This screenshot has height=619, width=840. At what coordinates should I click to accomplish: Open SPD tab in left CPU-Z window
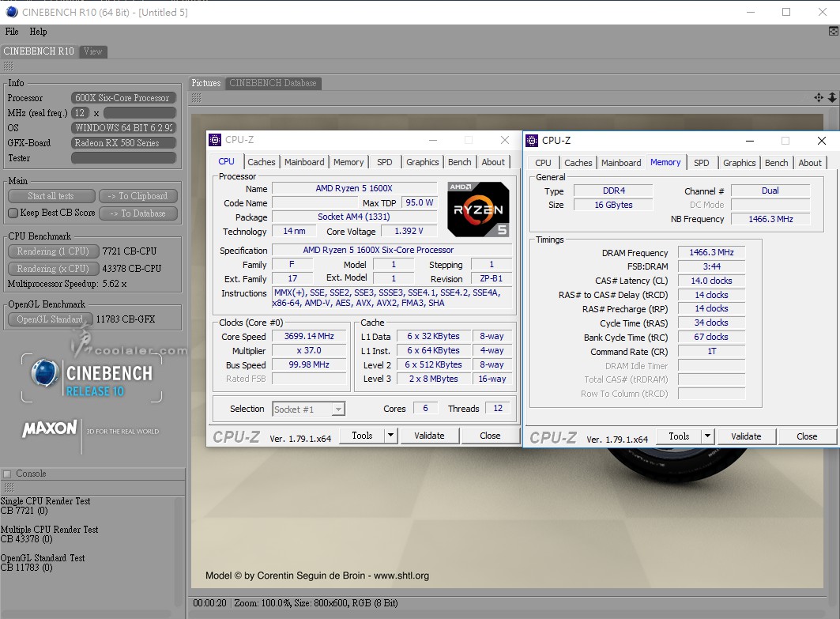(x=385, y=162)
